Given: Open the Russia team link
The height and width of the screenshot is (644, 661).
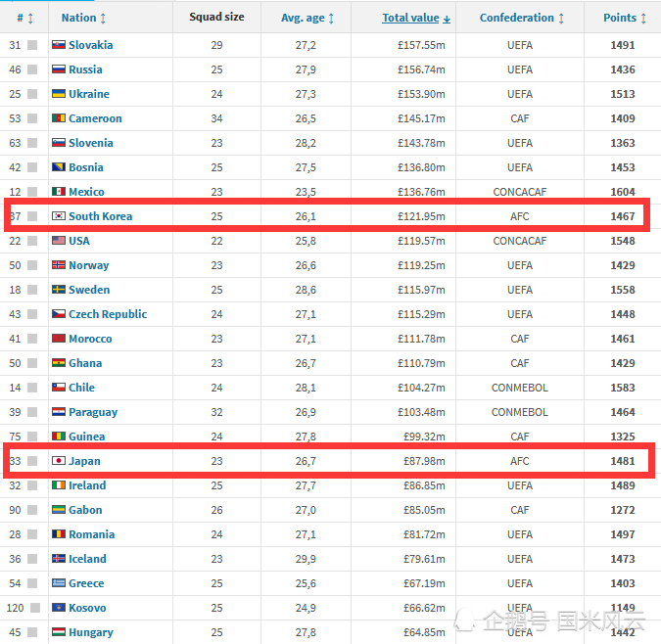Looking at the screenshot, I should [x=85, y=69].
